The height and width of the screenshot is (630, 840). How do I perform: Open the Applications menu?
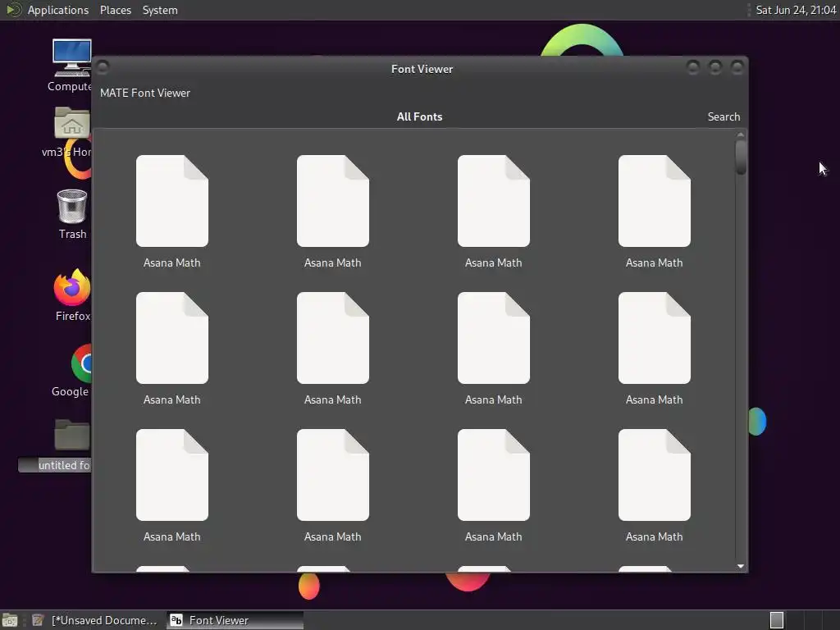tap(58, 10)
